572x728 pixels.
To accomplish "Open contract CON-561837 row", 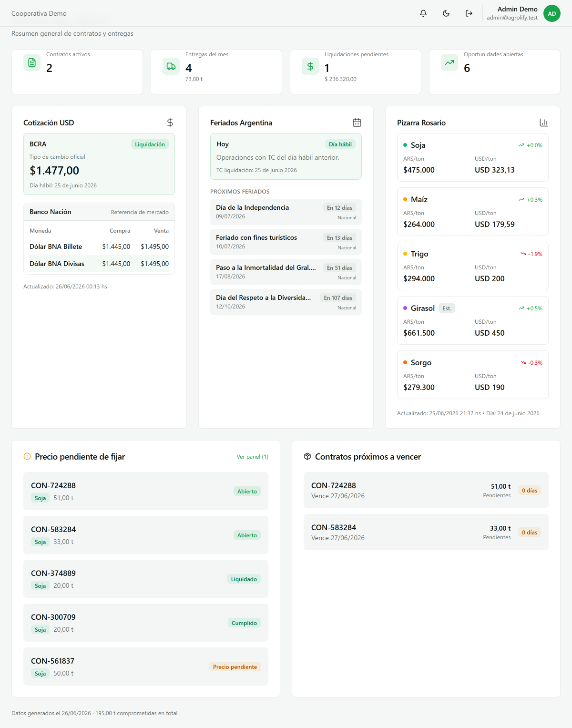I will (146, 666).
